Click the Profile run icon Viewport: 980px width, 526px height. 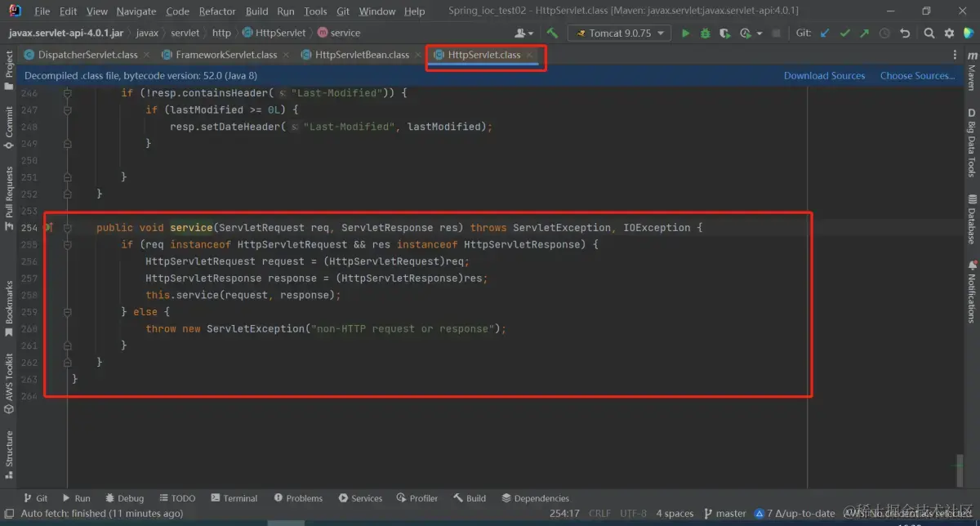click(745, 33)
